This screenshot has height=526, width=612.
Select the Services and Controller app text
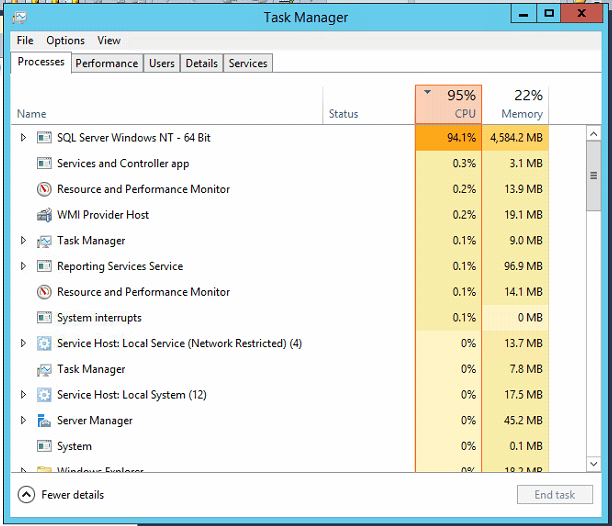pyautogui.click(x=123, y=163)
